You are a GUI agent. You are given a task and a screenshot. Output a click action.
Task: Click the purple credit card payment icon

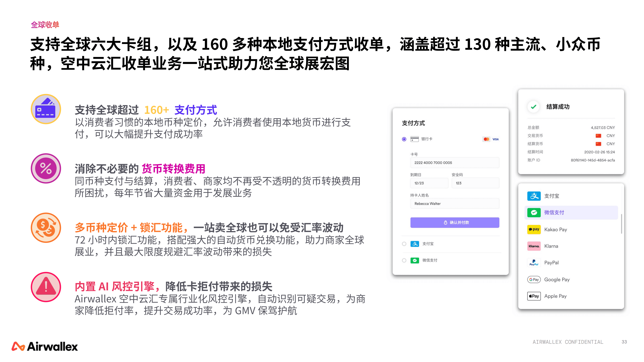(x=46, y=109)
